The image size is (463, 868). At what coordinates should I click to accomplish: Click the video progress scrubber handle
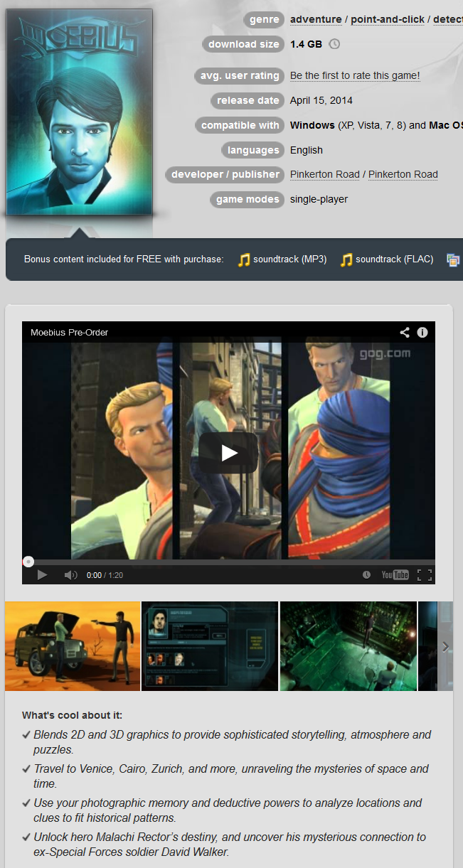(x=28, y=562)
